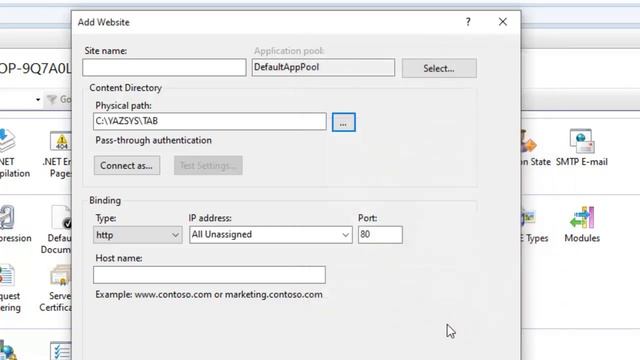This screenshot has height=360, width=640.
Task: Open Server Certificates icon in IIS Manager
Action: [x=57, y=288]
